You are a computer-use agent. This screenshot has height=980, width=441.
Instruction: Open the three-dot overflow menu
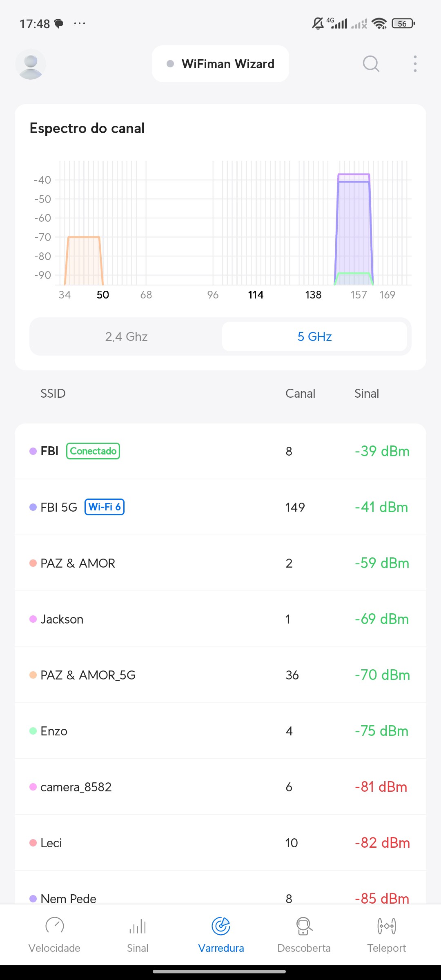pyautogui.click(x=415, y=64)
